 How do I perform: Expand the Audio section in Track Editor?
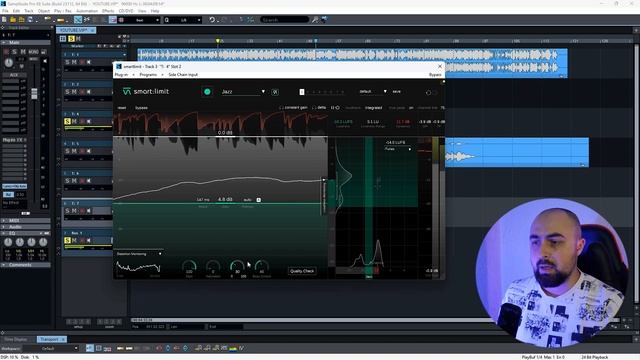[x=4, y=227]
